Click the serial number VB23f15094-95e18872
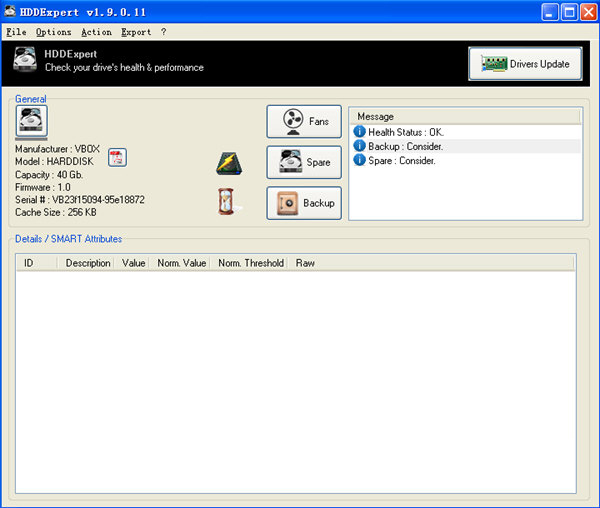 tap(98, 200)
